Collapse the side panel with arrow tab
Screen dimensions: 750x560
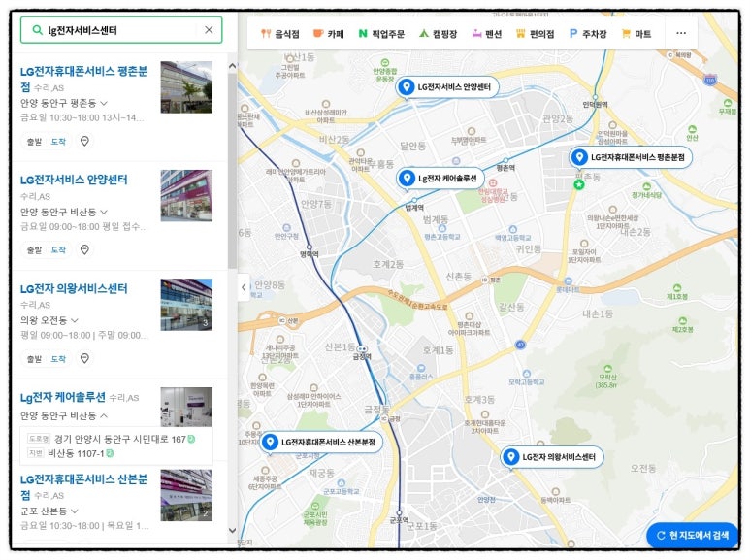point(244,287)
